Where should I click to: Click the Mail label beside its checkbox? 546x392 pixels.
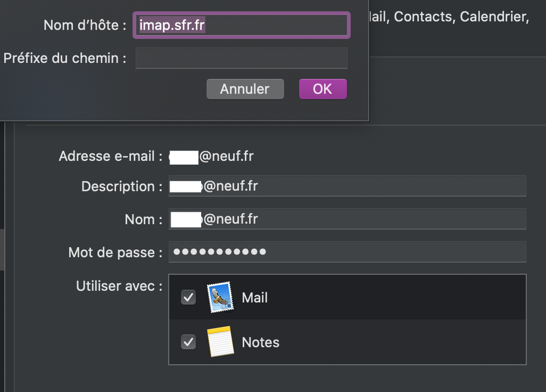click(255, 297)
